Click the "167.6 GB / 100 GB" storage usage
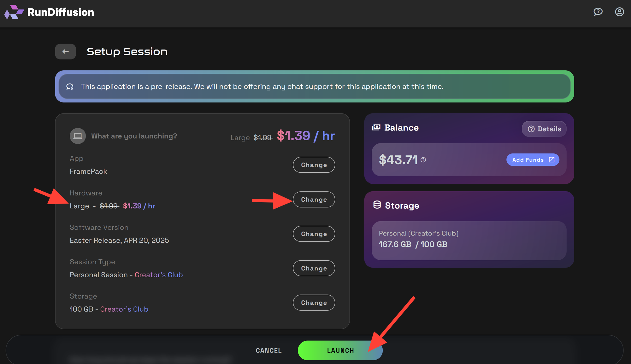631x364 pixels. [x=413, y=244]
